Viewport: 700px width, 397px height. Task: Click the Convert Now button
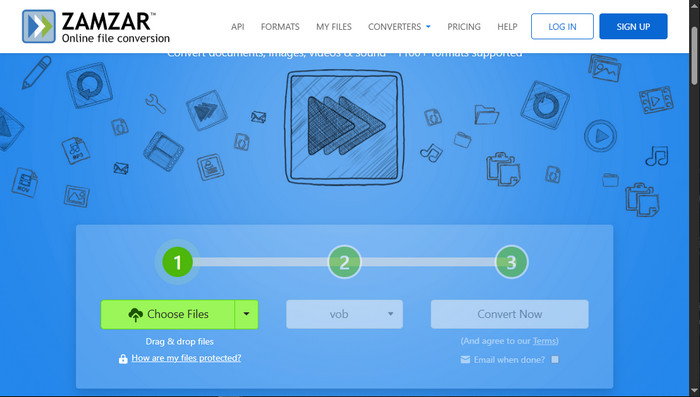pos(509,314)
